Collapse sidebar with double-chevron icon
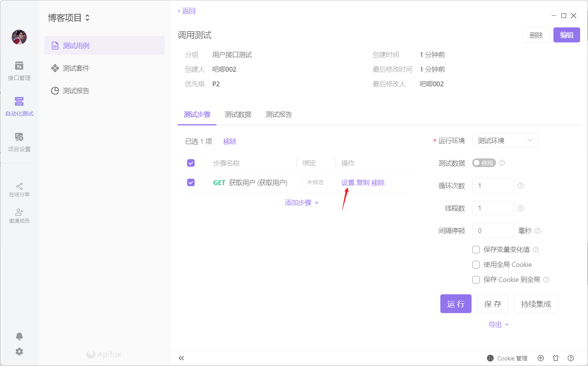Viewport: 588px width, 366px height. [x=181, y=358]
